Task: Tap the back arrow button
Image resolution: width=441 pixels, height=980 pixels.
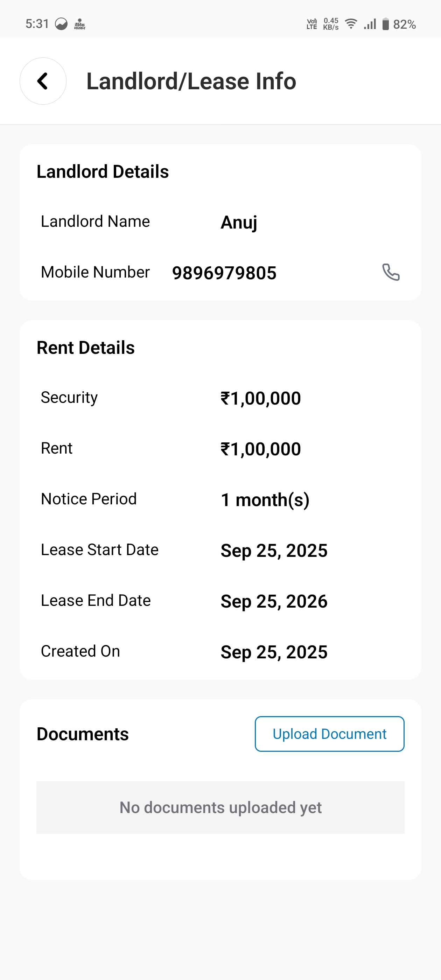Action: tap(43, 81)
